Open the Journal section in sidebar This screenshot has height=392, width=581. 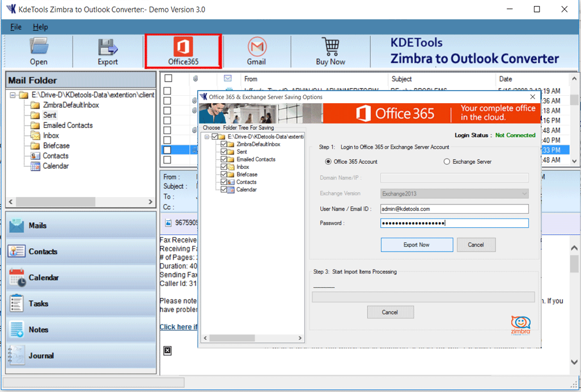(x=81, y=356)
